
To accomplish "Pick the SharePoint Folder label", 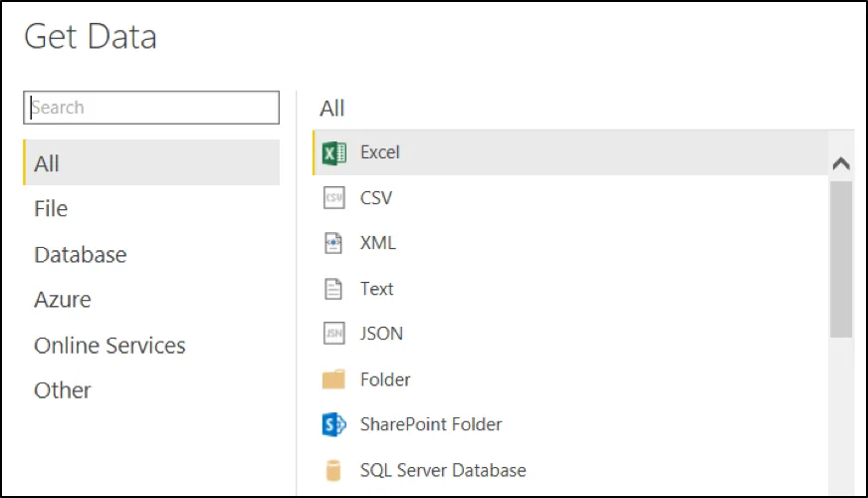I will coord(431,424).
